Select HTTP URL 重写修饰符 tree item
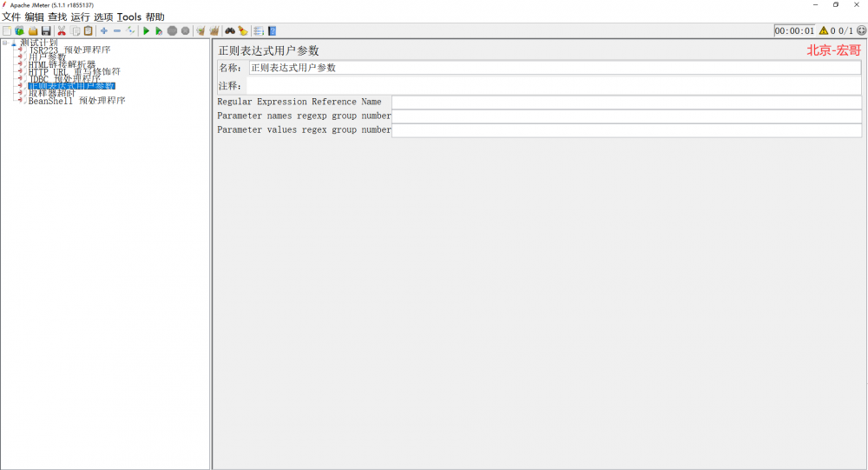 coord(74,71)
